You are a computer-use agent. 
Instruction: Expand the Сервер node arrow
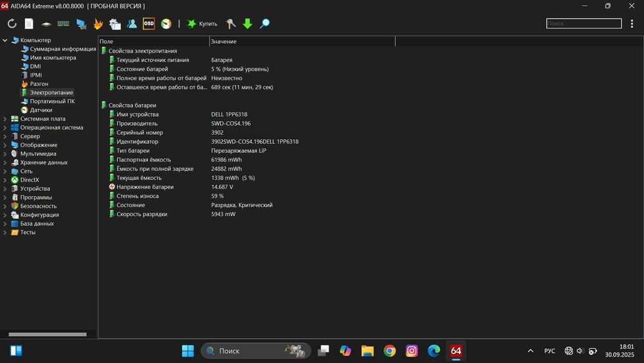(x=5, y=136)
